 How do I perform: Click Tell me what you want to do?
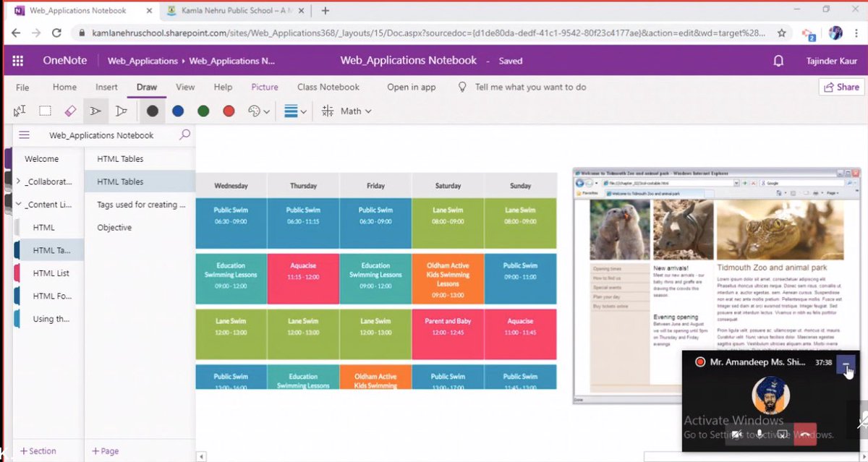point(530,87)
